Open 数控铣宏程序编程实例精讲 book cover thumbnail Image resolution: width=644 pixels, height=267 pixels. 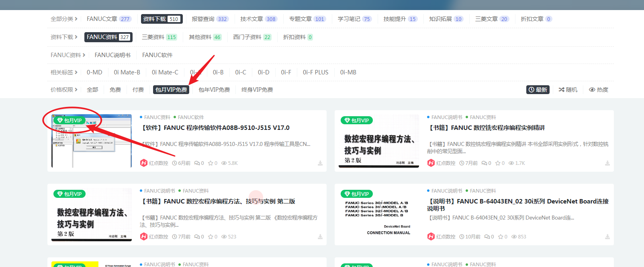(379, 141)
